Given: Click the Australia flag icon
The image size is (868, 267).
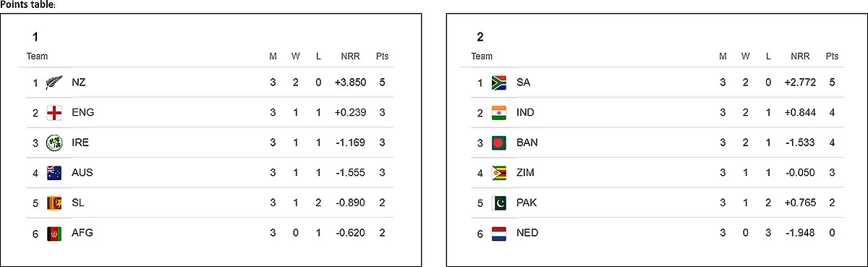Looking at the screenshot, I should tap(54, 173).
